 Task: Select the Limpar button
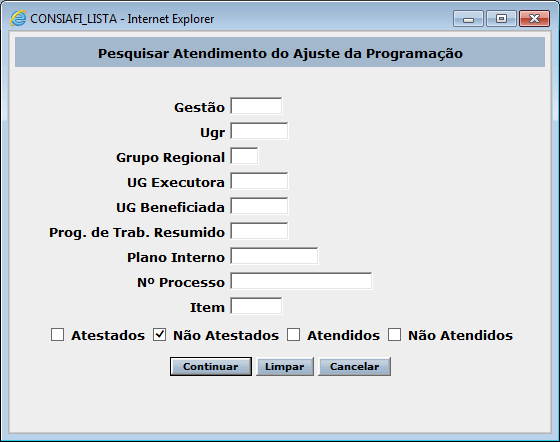285,366
